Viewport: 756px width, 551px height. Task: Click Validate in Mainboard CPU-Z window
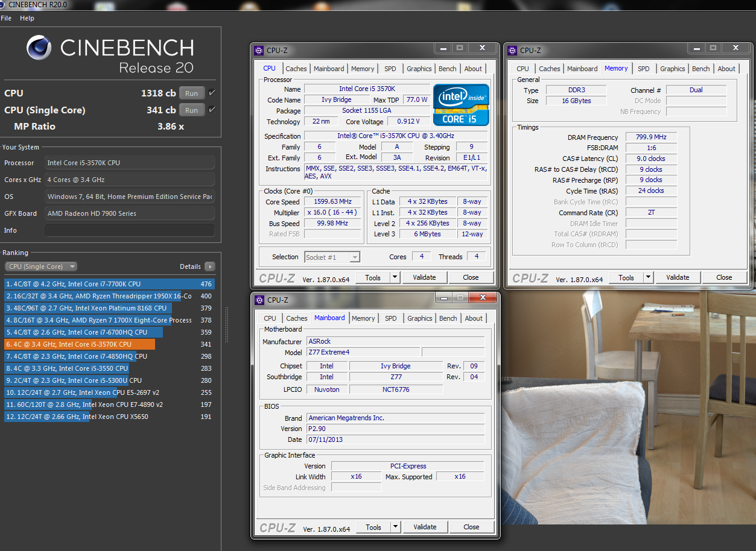pos(425,527)
